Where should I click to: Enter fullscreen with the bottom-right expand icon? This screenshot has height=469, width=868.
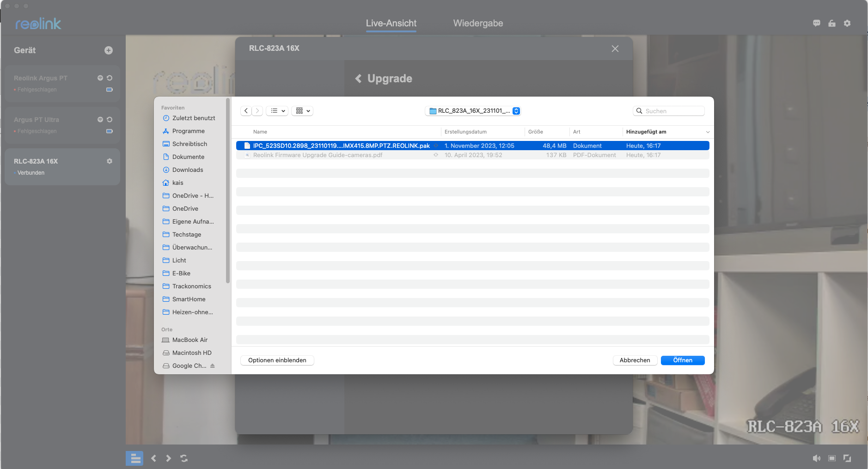point(847,458)
